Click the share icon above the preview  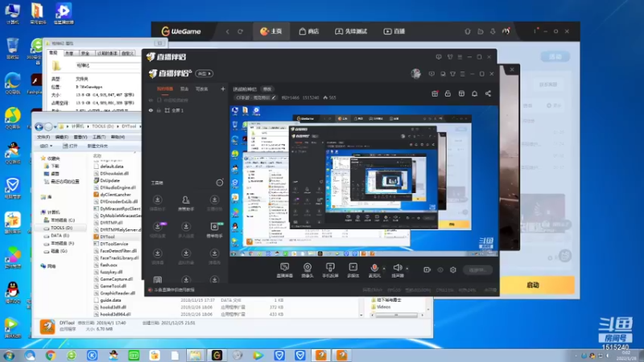488,93
